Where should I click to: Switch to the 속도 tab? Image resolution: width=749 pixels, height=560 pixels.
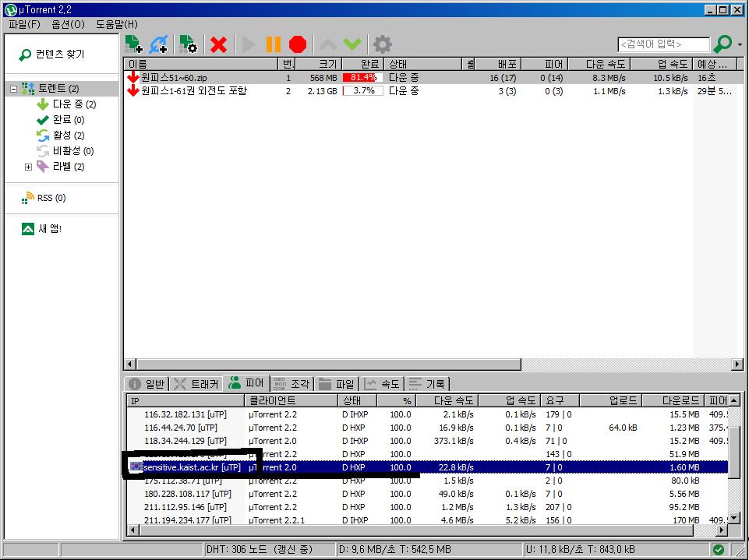pyautogui.click(x=382, y=383)
